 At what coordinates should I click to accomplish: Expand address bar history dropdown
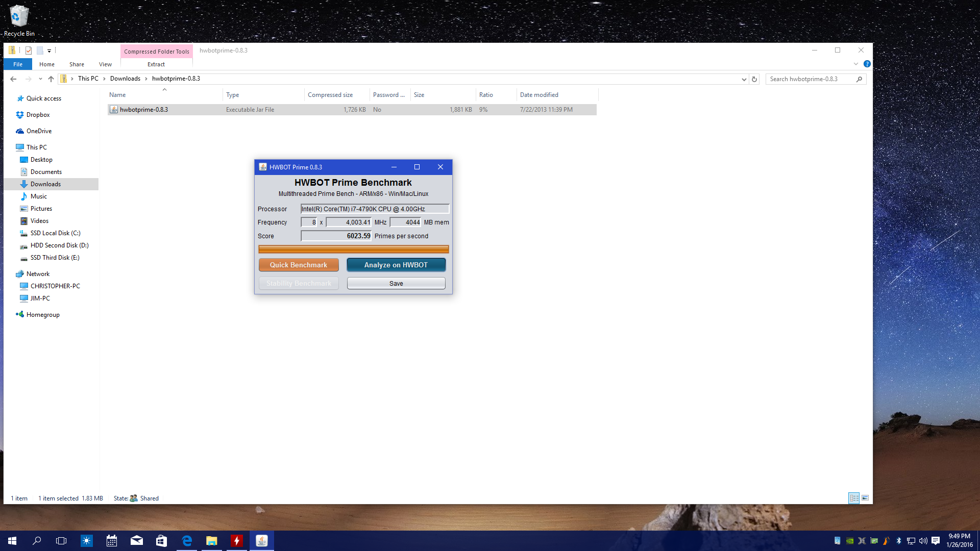(744, 79)
